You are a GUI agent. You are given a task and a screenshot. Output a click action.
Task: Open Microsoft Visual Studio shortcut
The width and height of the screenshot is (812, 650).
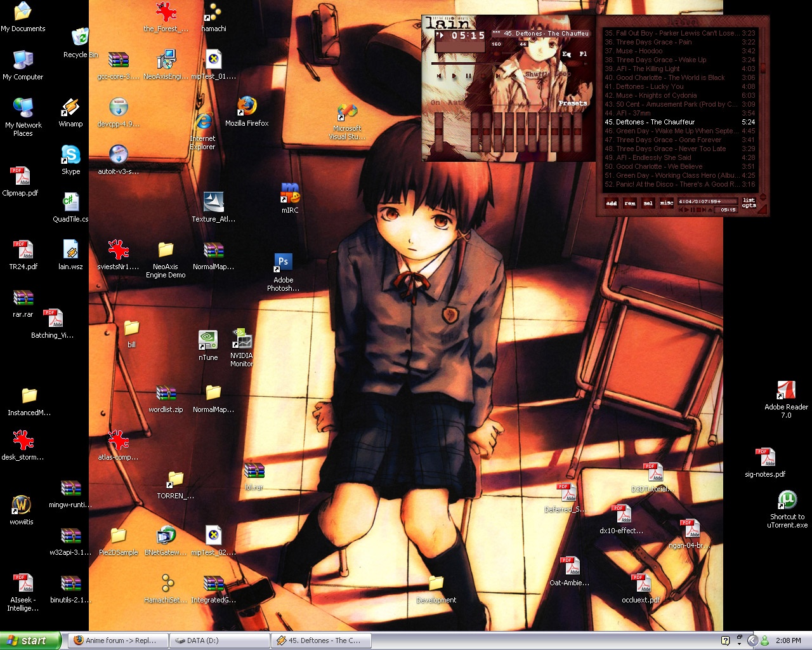tap(347, 121)
